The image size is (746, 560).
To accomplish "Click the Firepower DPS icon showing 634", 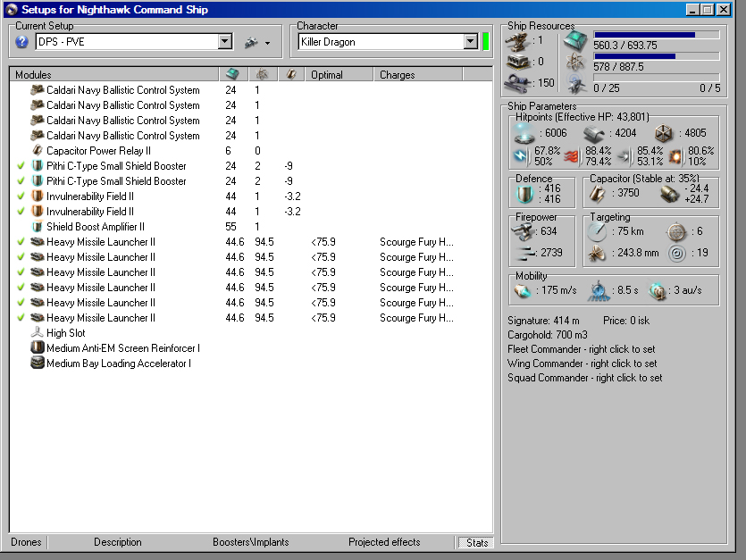I will click(x=523, y=231).
